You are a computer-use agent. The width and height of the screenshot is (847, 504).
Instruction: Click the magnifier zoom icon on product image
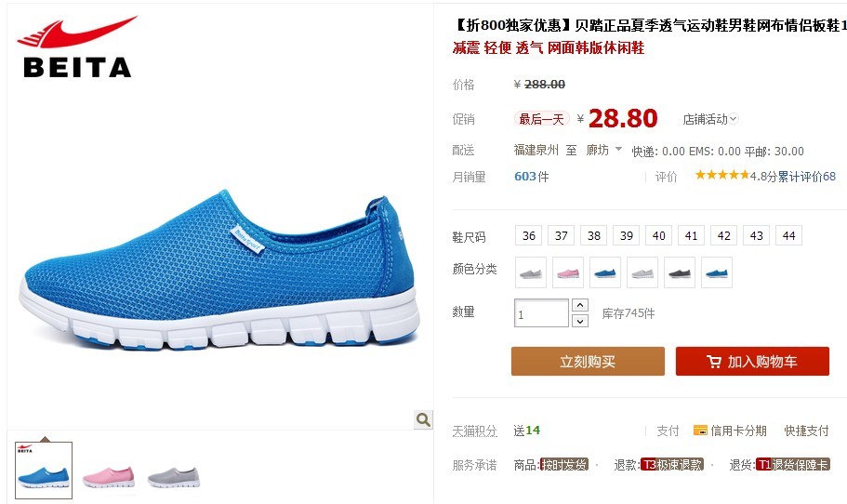[x=424, y=419]
